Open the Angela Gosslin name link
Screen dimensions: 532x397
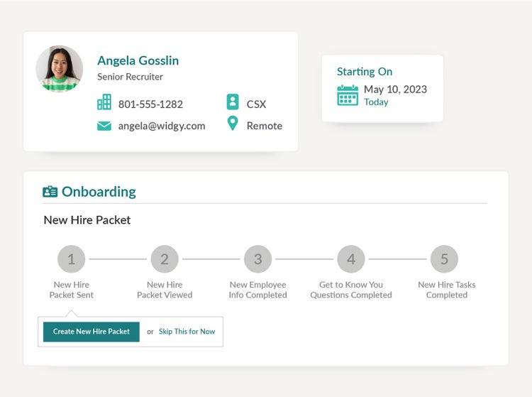coord(138,60)
